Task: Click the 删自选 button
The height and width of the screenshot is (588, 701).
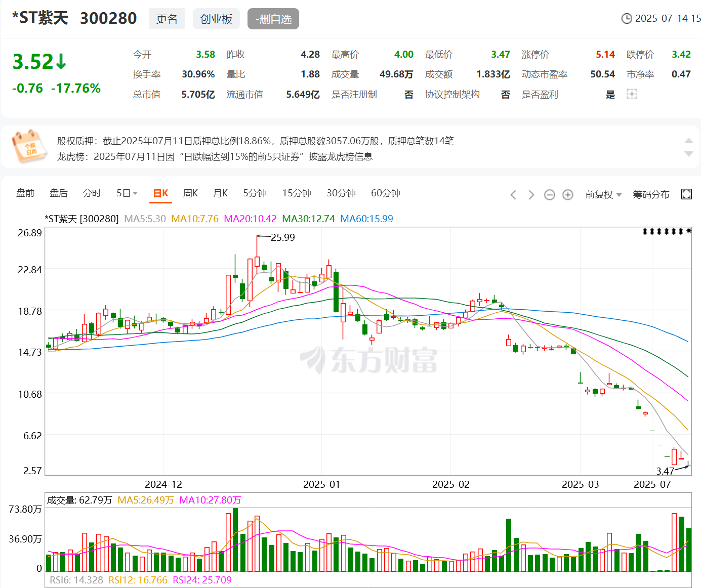Action: (x=273, y=19)
